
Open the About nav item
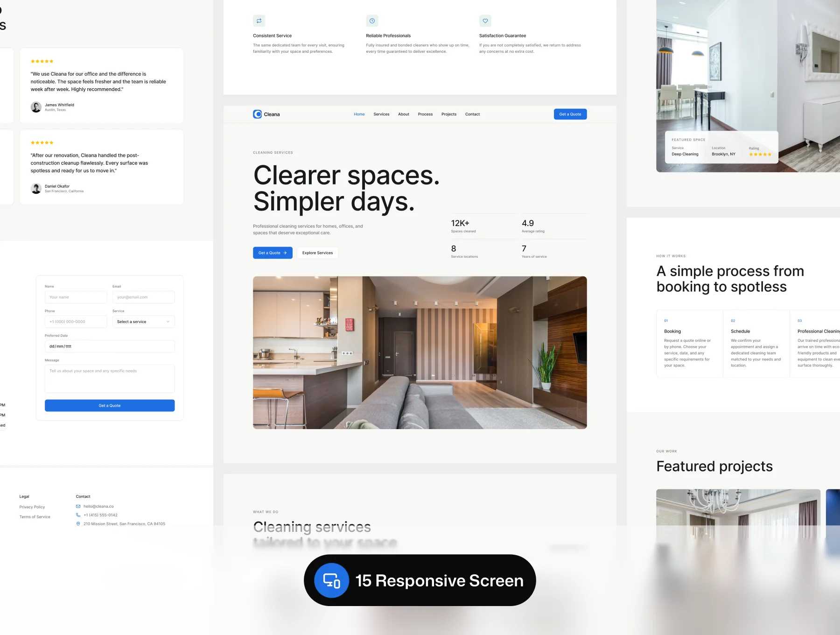point(404,114)
